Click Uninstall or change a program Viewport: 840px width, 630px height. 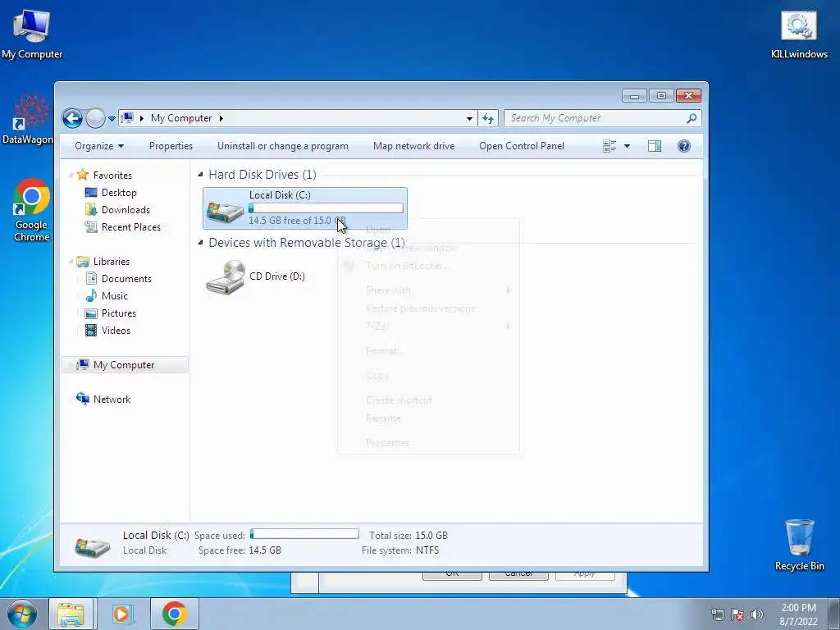283,146
